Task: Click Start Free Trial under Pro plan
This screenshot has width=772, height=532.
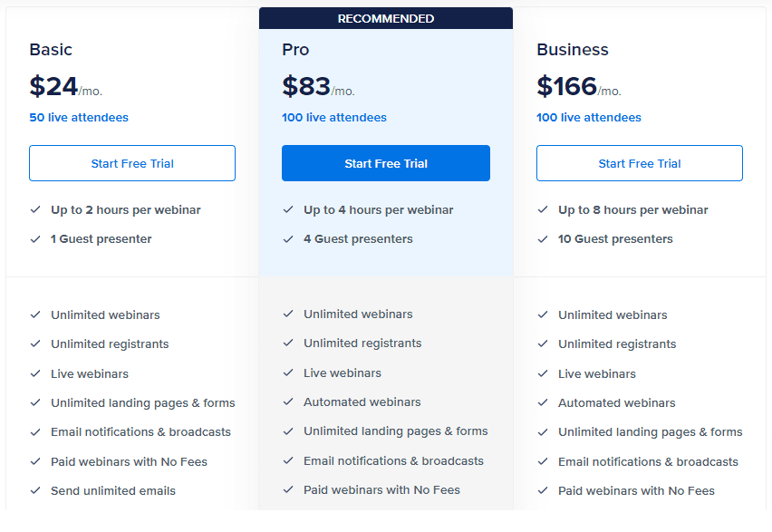Action: [386, 163]
